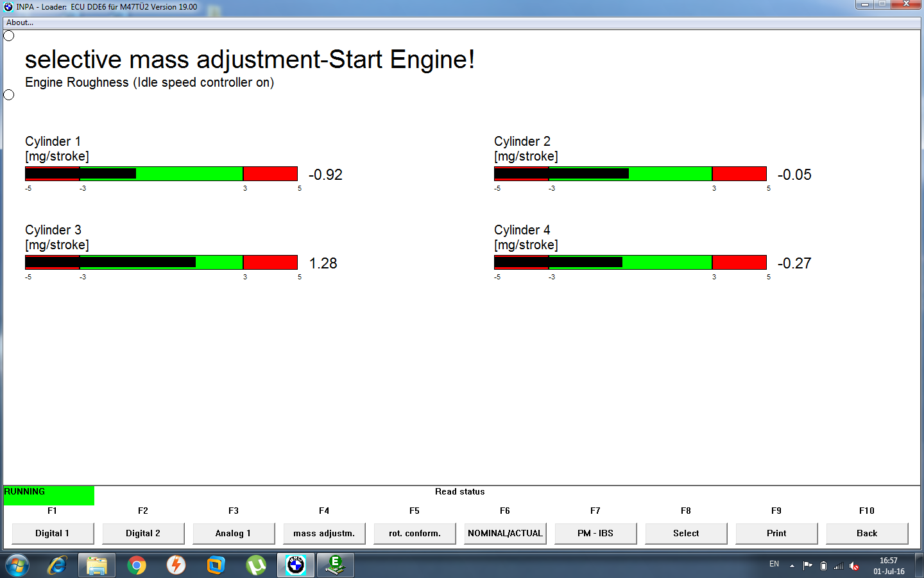
Task: Click the Cylinder 3 label
Action: tap(53, 230)
